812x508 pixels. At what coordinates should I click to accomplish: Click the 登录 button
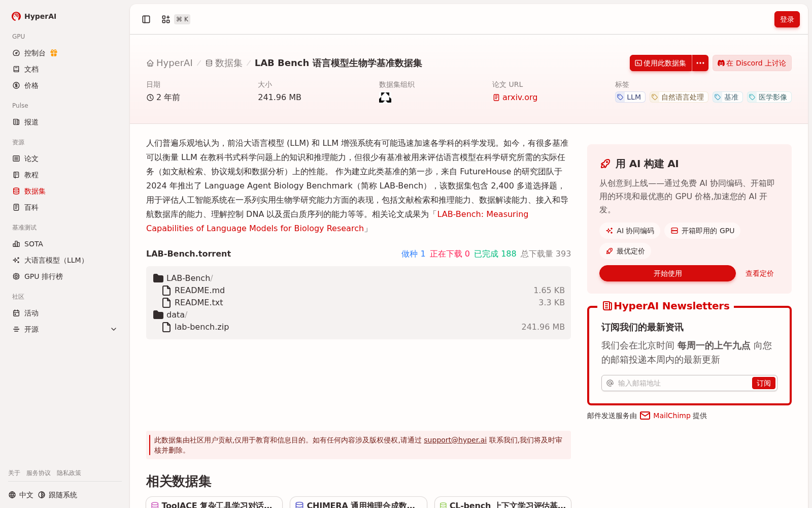click(787, 19)
